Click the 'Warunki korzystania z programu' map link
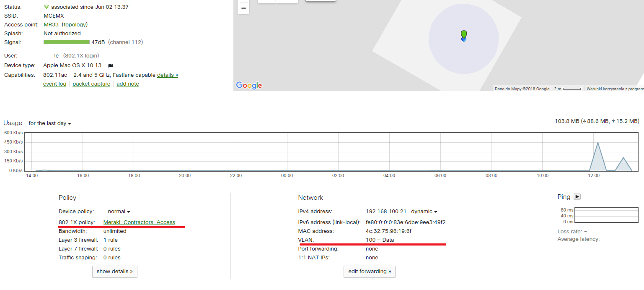This screenshot has width=644, height=290. (615, 89)
